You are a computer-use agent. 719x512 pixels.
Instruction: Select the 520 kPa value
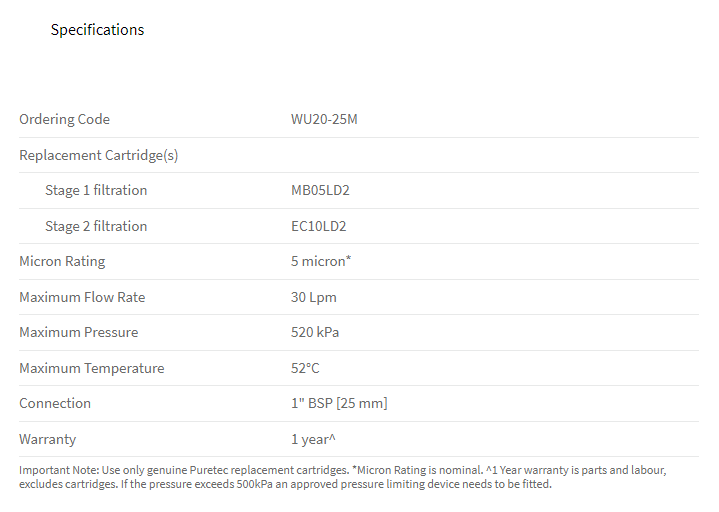(x=315, y=332)
